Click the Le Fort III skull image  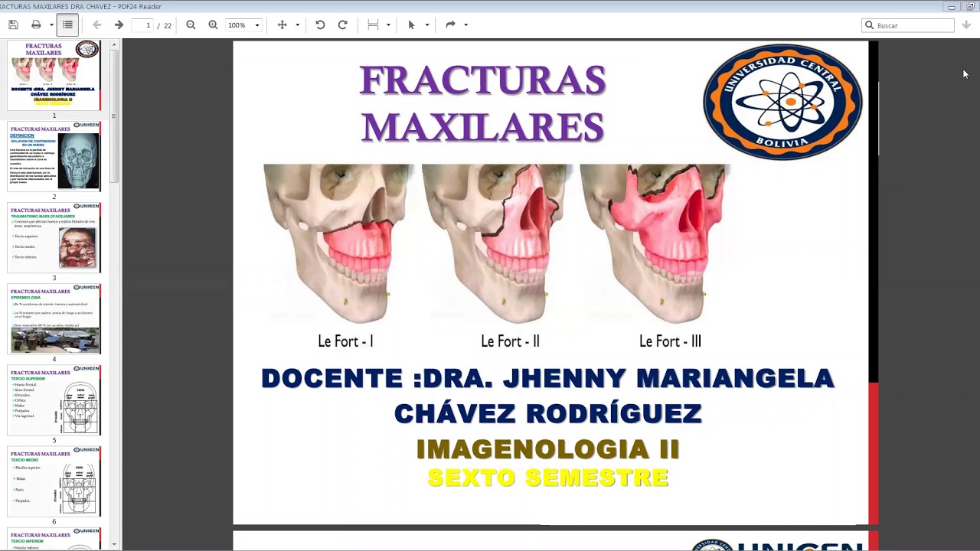657,243
